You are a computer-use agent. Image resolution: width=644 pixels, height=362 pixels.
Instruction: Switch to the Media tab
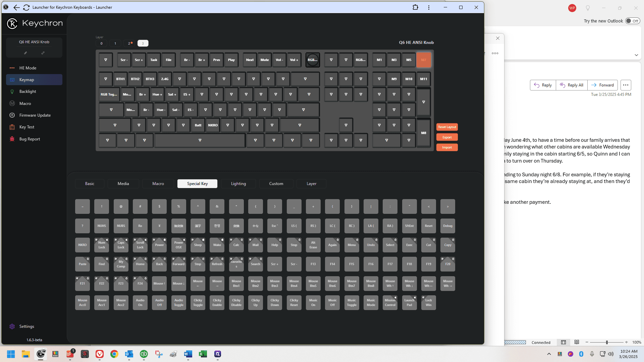click(123, 184)
